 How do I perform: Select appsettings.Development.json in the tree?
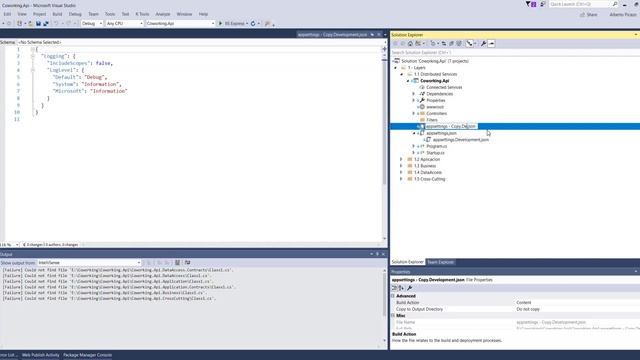(x=460, y=140)
